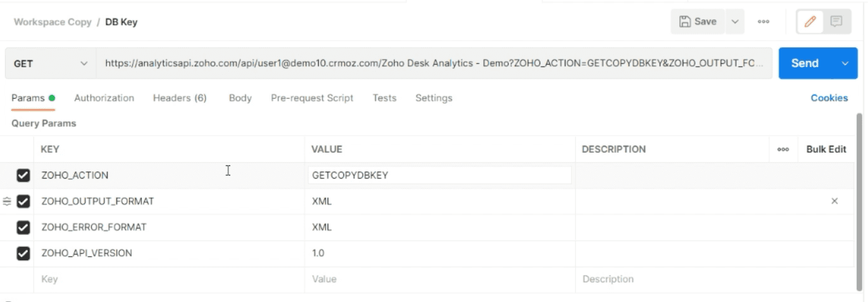Open the three-dot options beside Save

click(x=764, y=22)
